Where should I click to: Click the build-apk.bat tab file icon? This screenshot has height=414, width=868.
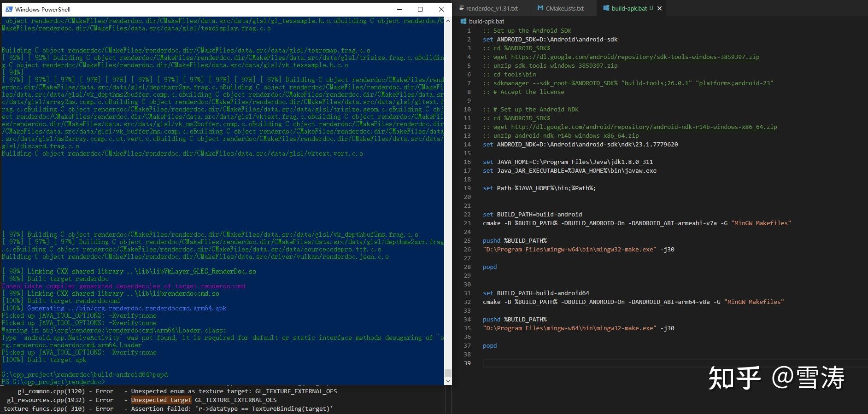(606, 8)
